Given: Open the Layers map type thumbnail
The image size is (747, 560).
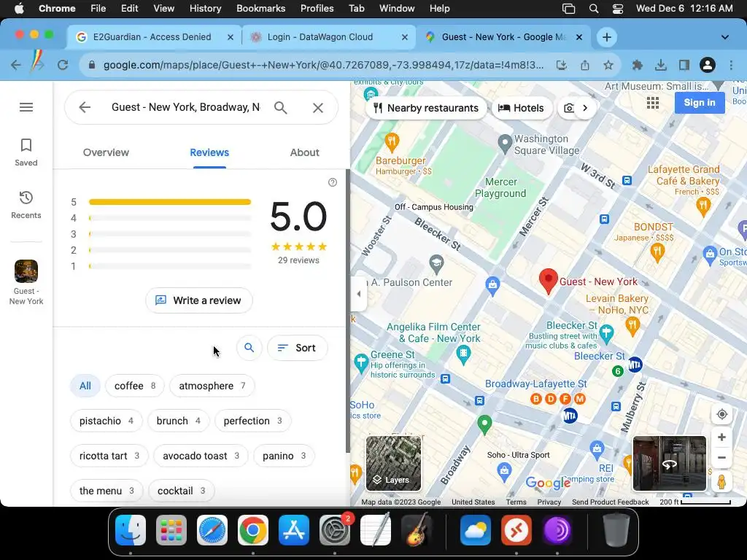Looking at the screenshot, I should (393, 463).
